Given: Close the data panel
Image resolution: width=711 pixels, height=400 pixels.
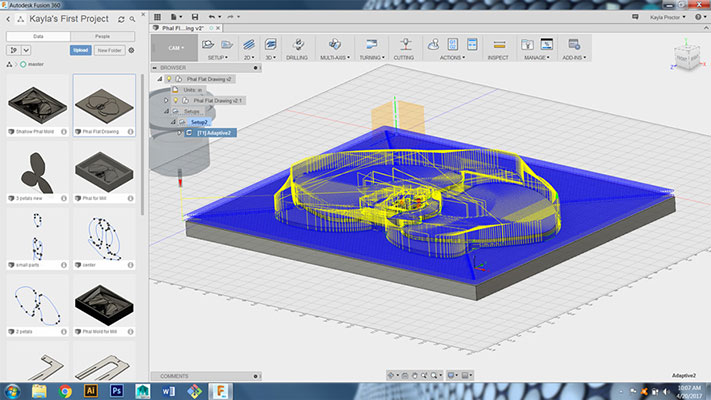Looking at the screenshot, I should (x=143, y=15).
